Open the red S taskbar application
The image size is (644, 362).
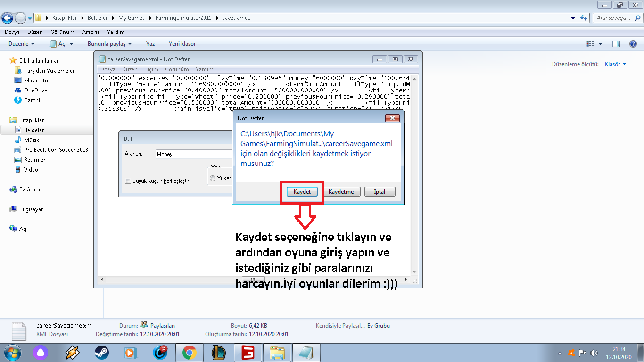coord(248,353)
